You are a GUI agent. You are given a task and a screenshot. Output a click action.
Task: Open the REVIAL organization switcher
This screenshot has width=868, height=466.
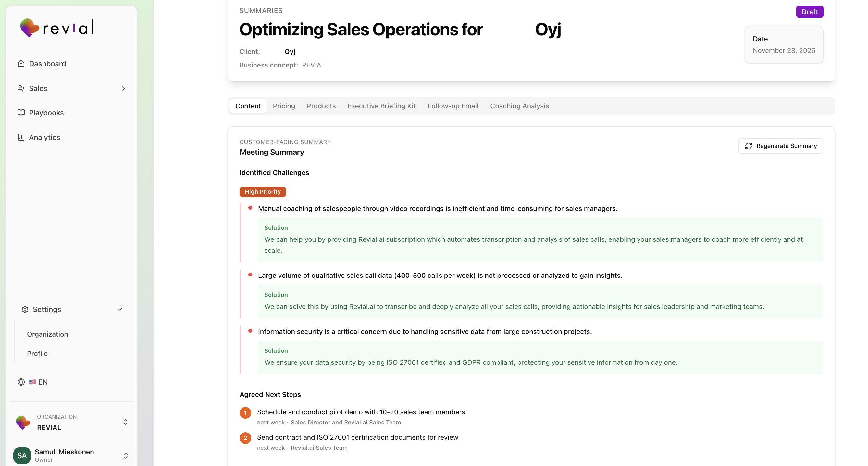125,422
